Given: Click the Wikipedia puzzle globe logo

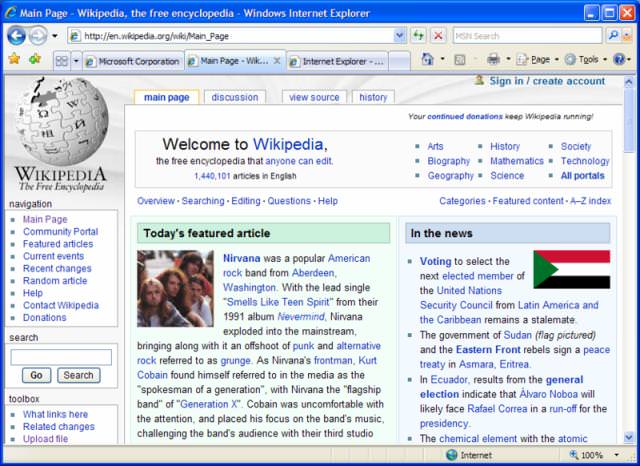Looking at the screenshot, I should tap(61, 121).
